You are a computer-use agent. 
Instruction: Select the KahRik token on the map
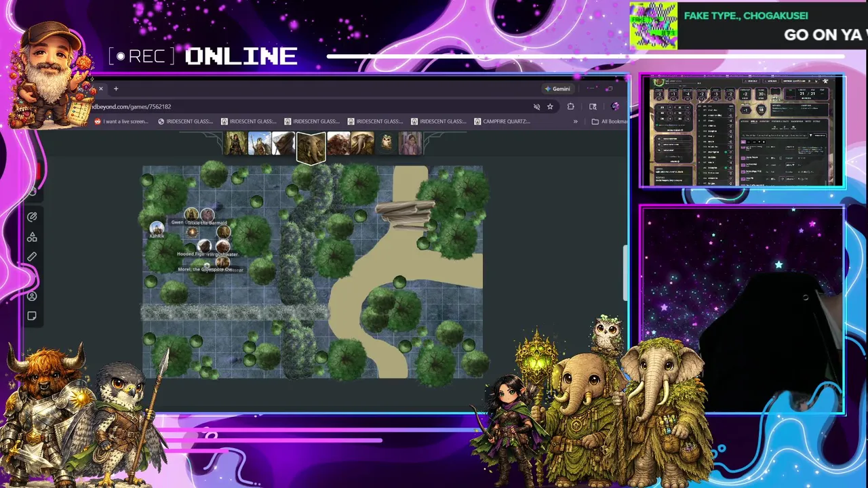157,228
